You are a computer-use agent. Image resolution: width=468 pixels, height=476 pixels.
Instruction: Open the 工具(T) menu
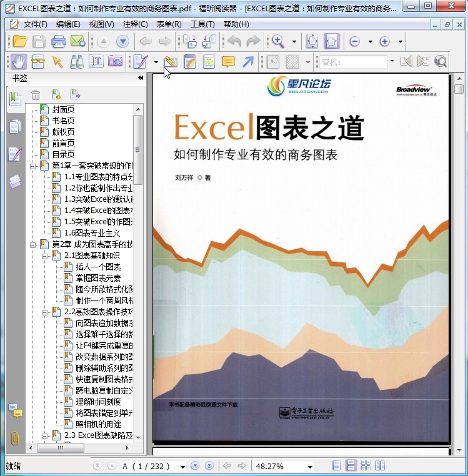coord(202,24)
